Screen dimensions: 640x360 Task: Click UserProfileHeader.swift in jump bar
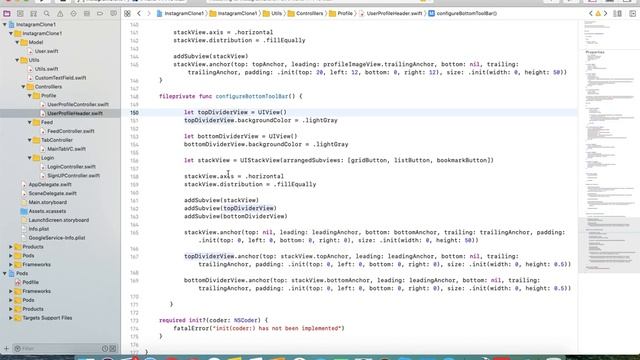pos(391,13)
